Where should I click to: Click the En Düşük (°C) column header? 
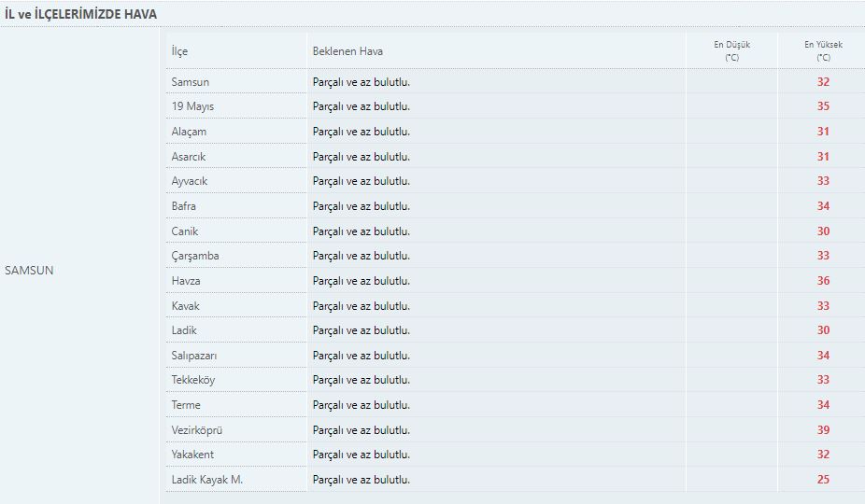[731, 50]
